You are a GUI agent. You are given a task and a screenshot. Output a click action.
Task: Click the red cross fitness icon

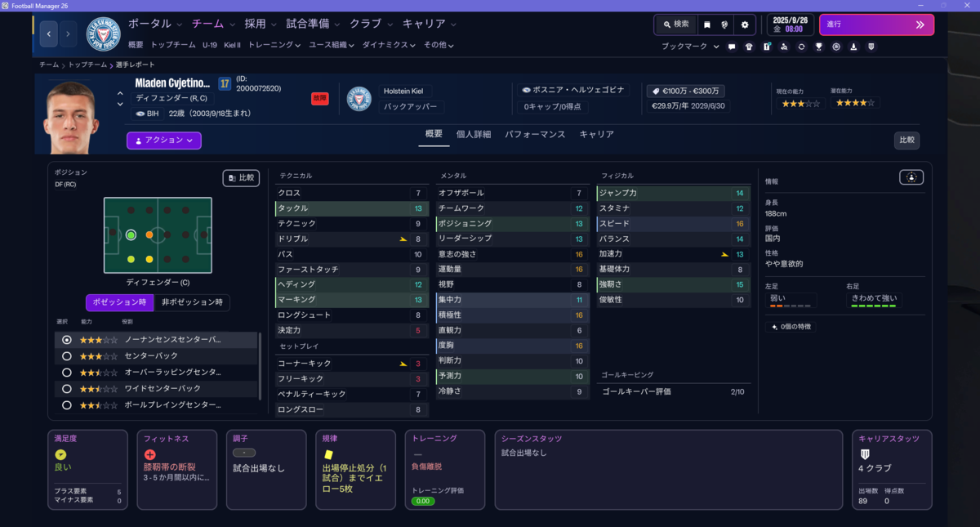click(x=149, y=454)
